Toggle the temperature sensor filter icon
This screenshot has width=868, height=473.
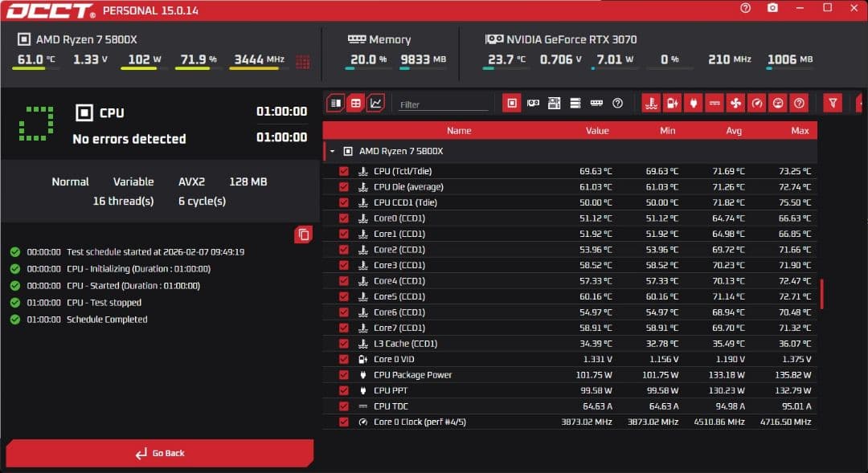[x=650, y=103]
